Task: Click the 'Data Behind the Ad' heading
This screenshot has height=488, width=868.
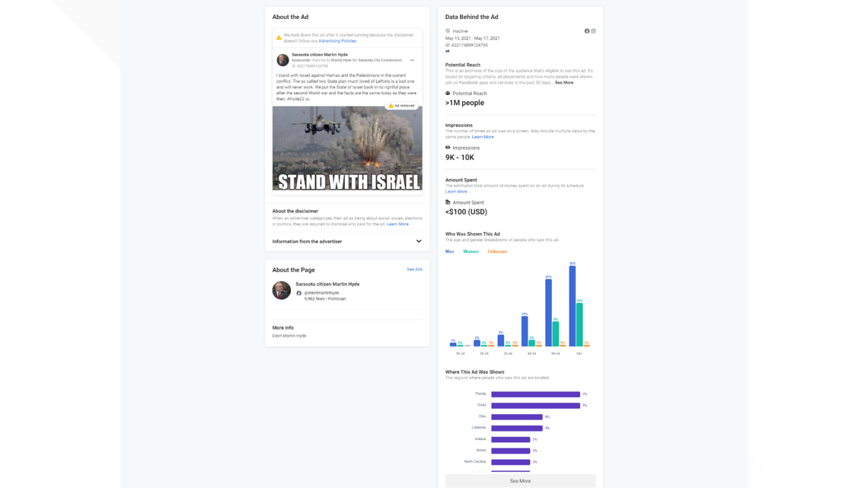Action: click(471, 18)
